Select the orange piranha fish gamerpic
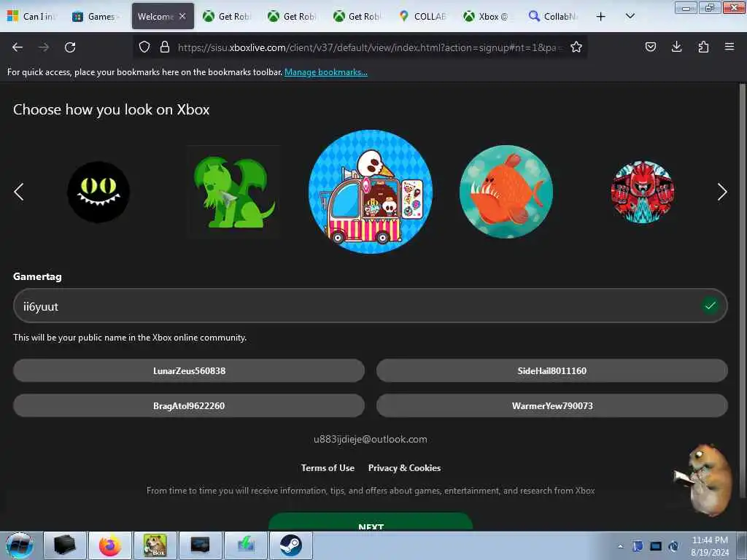 click(506, 192)
